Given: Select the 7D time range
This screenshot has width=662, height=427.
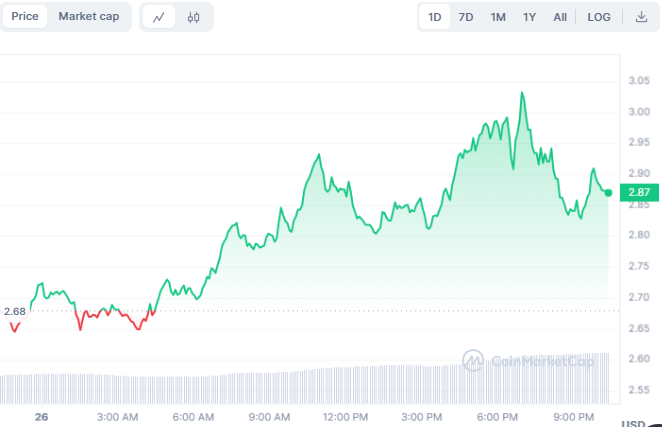Looking at the screenshot, I should (x=466, y=17).
